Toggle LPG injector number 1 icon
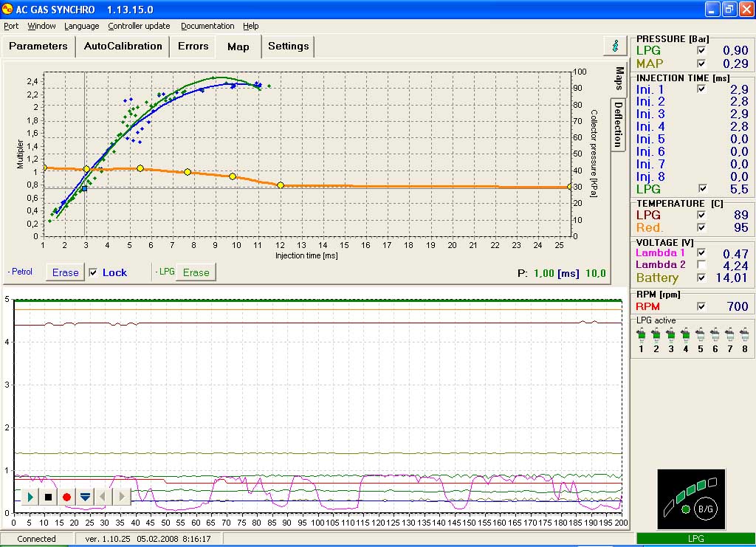Screen dimensions: 756x547 [x=641, y=335]
